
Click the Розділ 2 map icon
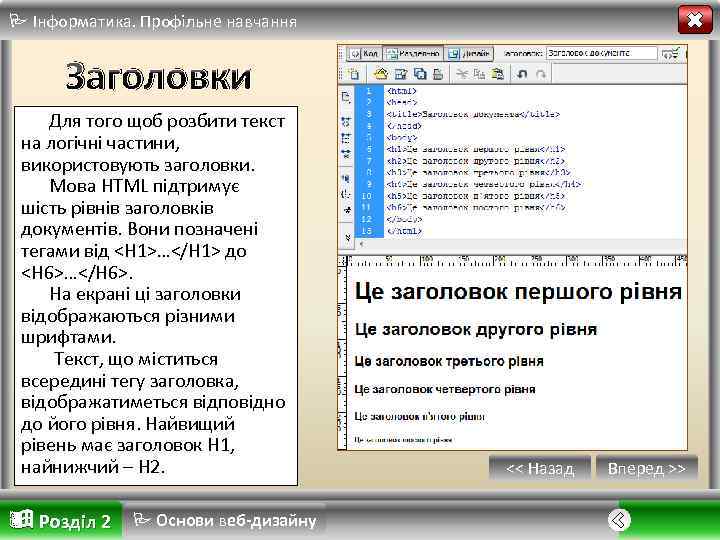click(x=22, y=519)
